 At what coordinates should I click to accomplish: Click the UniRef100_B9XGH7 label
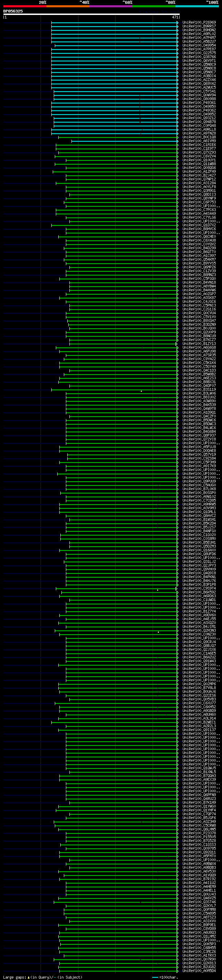click(199, 321)
